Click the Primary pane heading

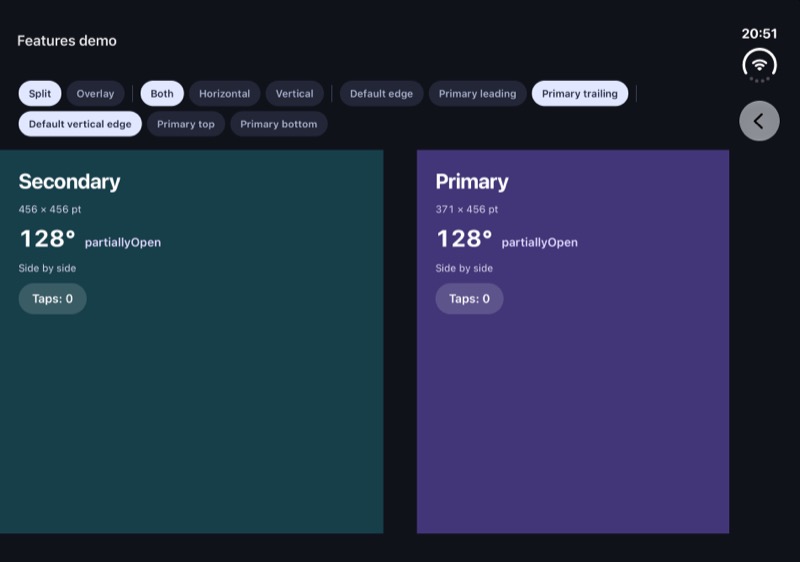pos(472,182)
